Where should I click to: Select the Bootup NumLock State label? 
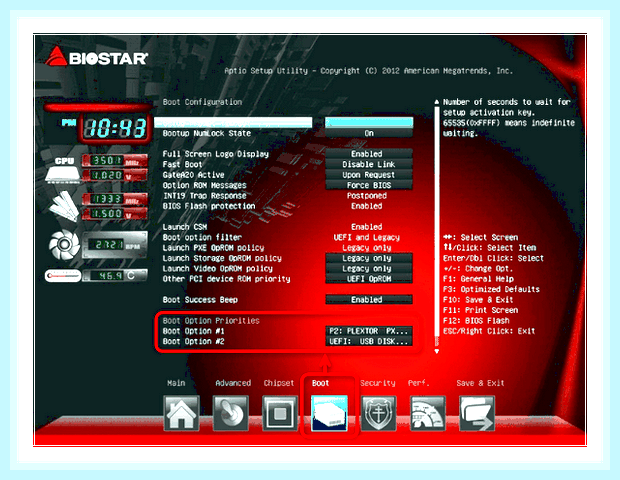pos(206,133)
